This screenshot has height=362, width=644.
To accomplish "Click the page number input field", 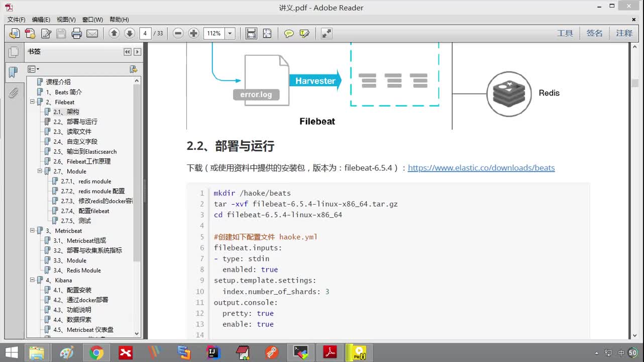I will (x=145, y=34).
